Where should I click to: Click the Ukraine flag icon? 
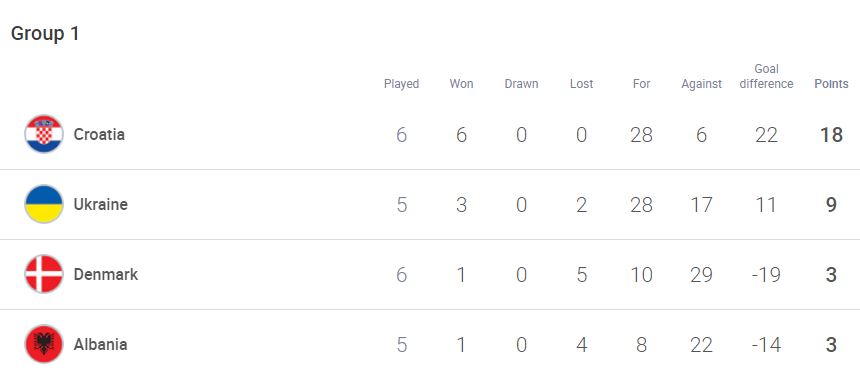(44, 204)
